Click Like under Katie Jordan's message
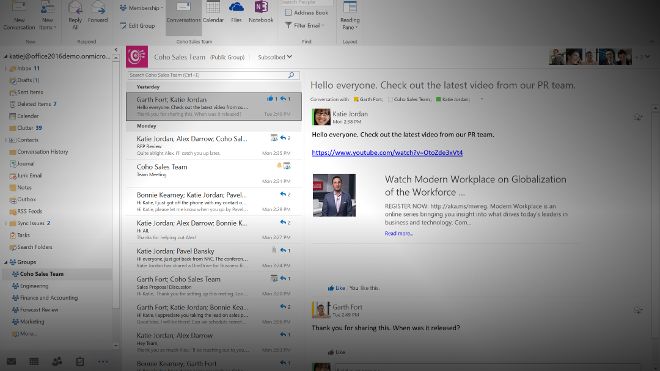The image size is (660, 371). pyautogui.click(x=336, y=288)
